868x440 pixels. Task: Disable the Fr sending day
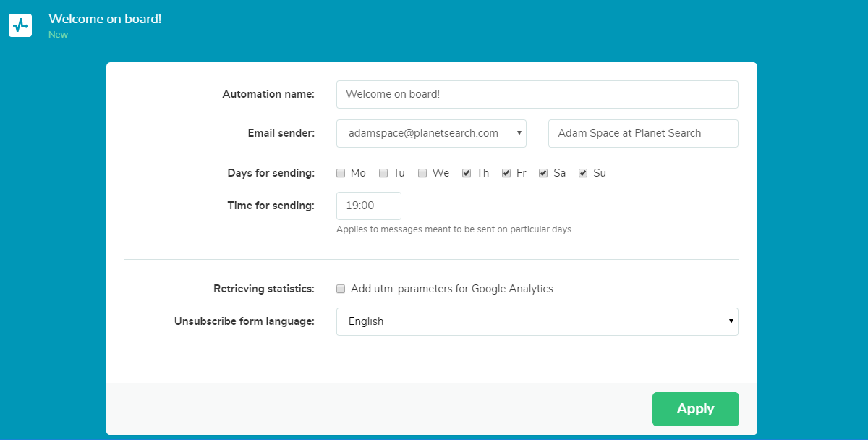(506, 173)
